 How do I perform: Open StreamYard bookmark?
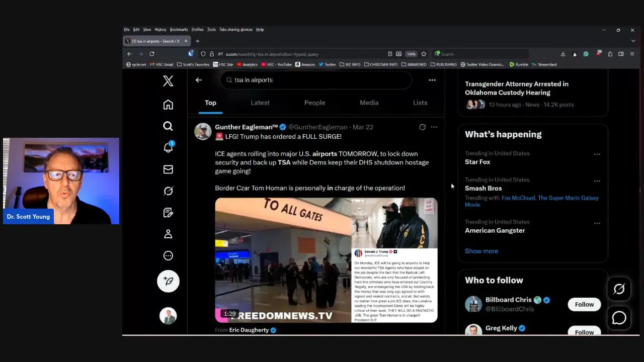coord(544,64)
